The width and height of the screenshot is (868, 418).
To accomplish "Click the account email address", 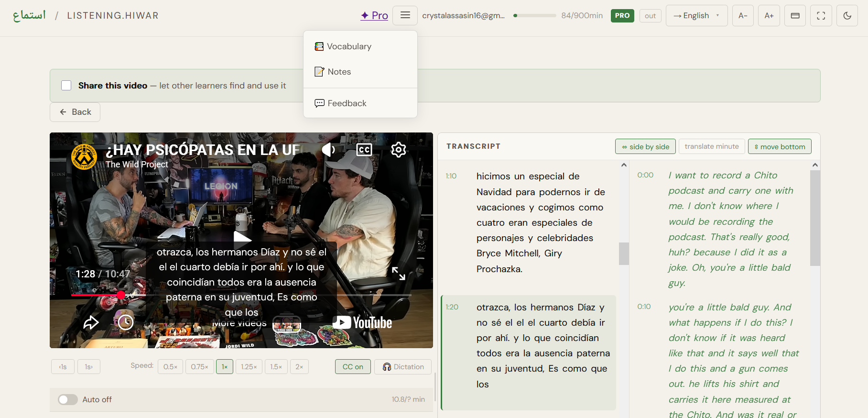I will click(463, 16).
